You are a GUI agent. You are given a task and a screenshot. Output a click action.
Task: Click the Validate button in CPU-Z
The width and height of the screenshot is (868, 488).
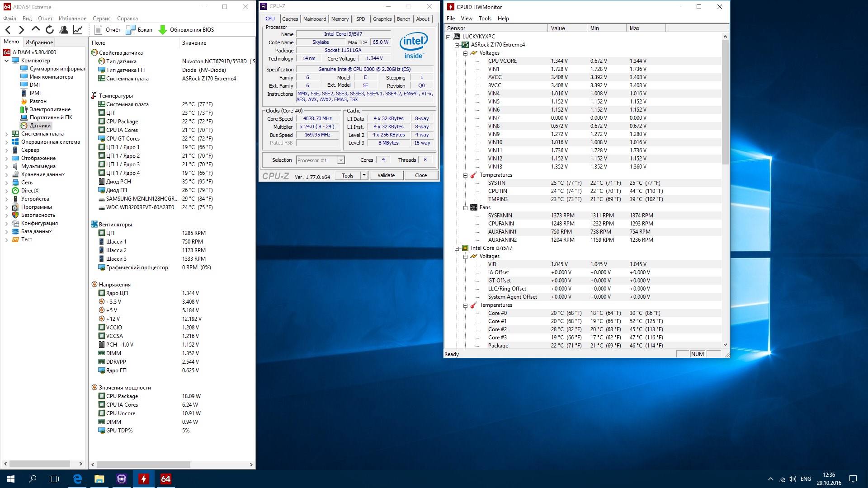click(x=386, y=175)
